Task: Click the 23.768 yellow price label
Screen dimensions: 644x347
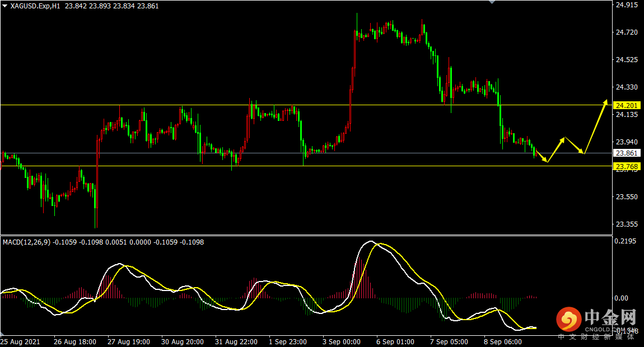Action: pyautogui.click(x=626, y=166)
